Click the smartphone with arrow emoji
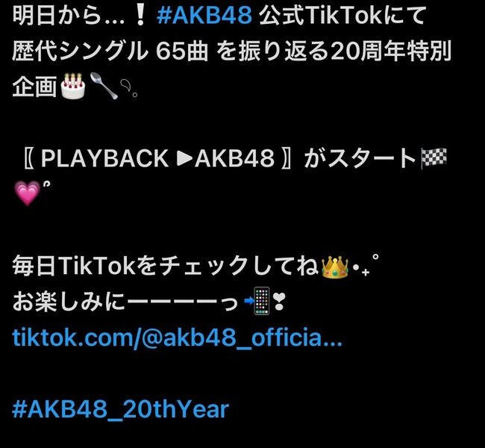485x448 pixels. [257, 301]
